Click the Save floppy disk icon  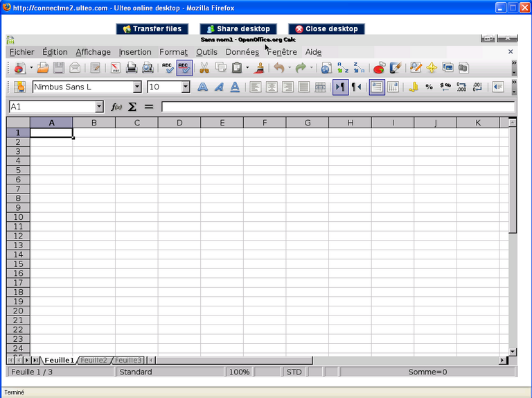(59, 68)
